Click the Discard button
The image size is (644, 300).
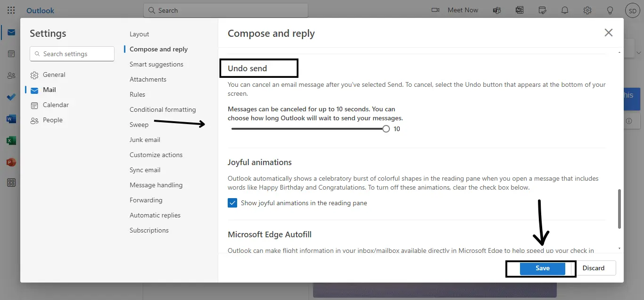[x=594, y=268]
